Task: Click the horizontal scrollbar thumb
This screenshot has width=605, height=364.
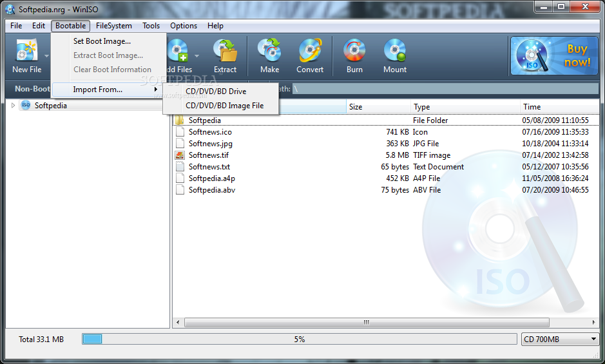Action: (367, 322)
